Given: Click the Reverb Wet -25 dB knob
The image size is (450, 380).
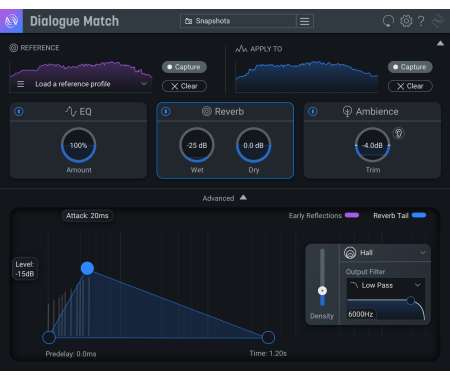Looking at the screenshot, I should click(x=197, y=145).
